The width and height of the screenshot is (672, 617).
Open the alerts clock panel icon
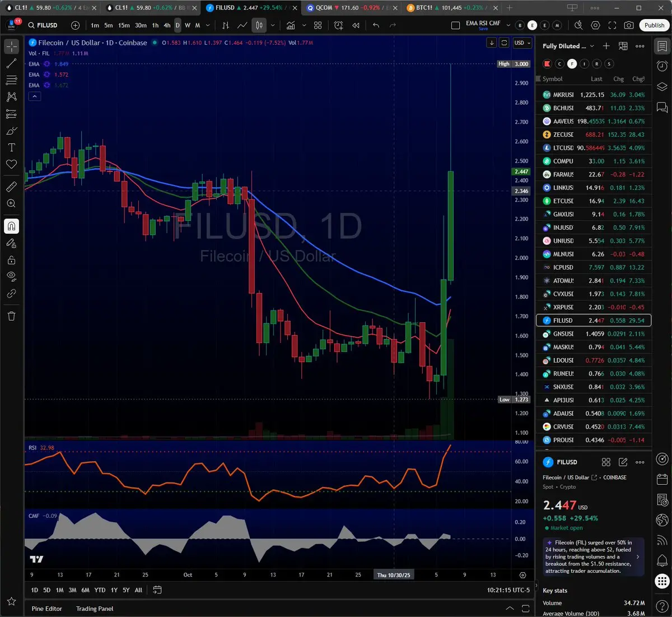click(x=662, y=66)
